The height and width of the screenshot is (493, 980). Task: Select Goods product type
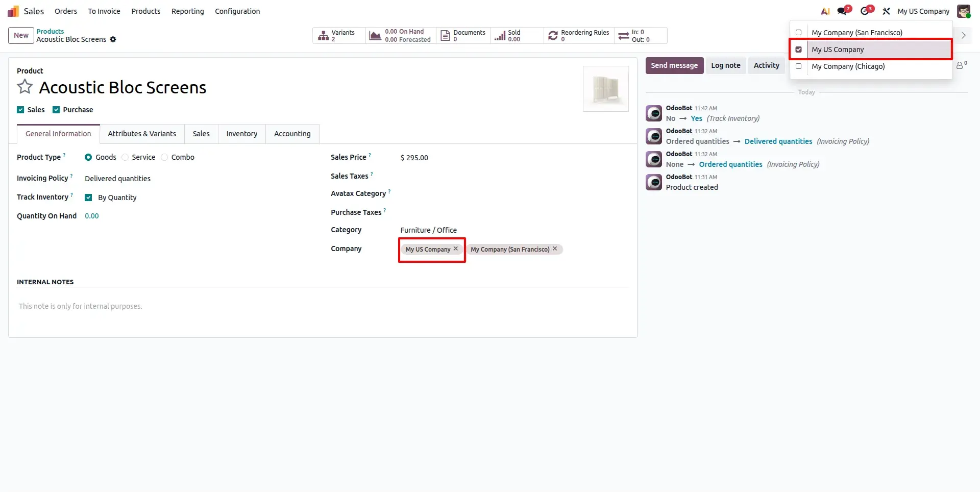tap(88, 157)
